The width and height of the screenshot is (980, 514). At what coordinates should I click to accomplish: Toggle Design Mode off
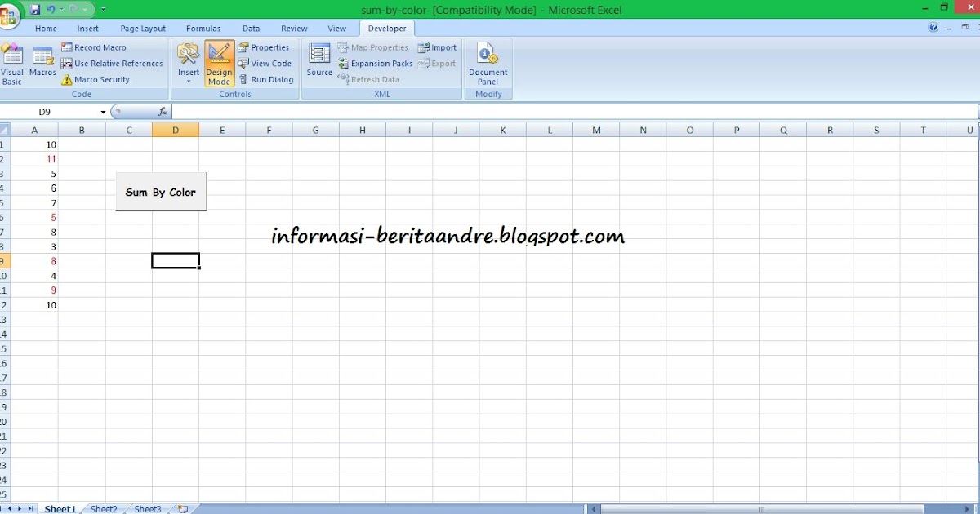219,64
